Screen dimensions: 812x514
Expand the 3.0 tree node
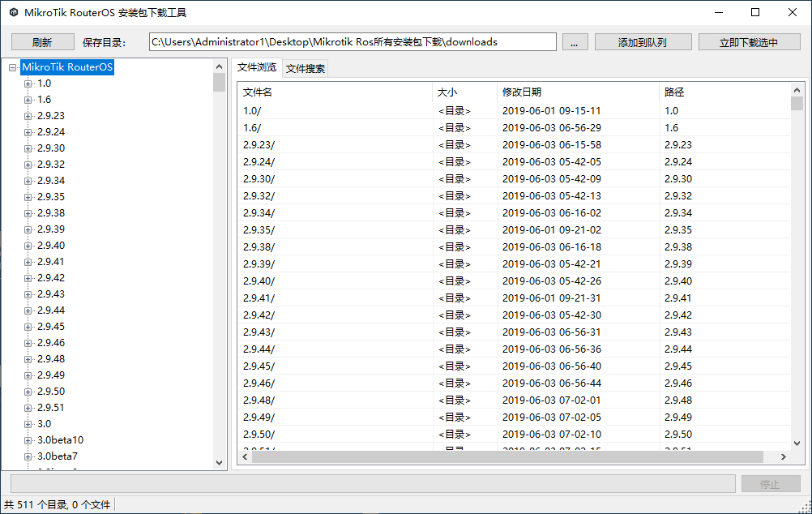pos(28,424)
